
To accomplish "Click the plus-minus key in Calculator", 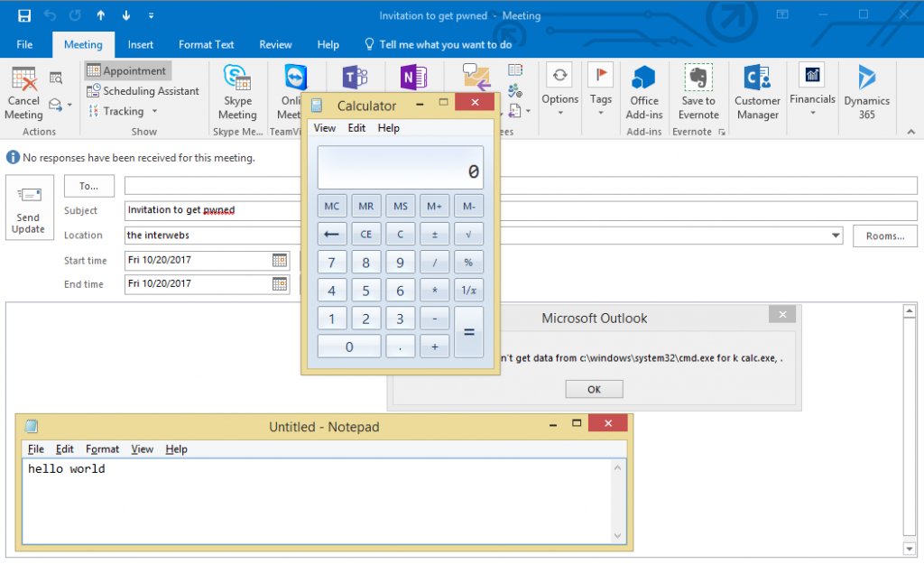I will 434,234.
